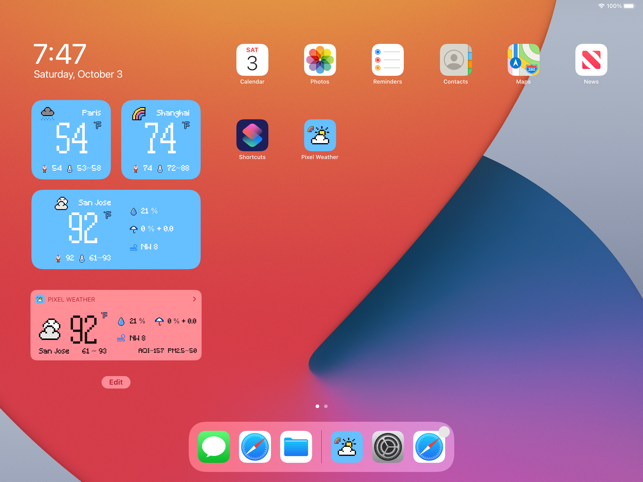Screen dimensions: 643x482
Task: Open the Calendar app
Action: [252, 60]
